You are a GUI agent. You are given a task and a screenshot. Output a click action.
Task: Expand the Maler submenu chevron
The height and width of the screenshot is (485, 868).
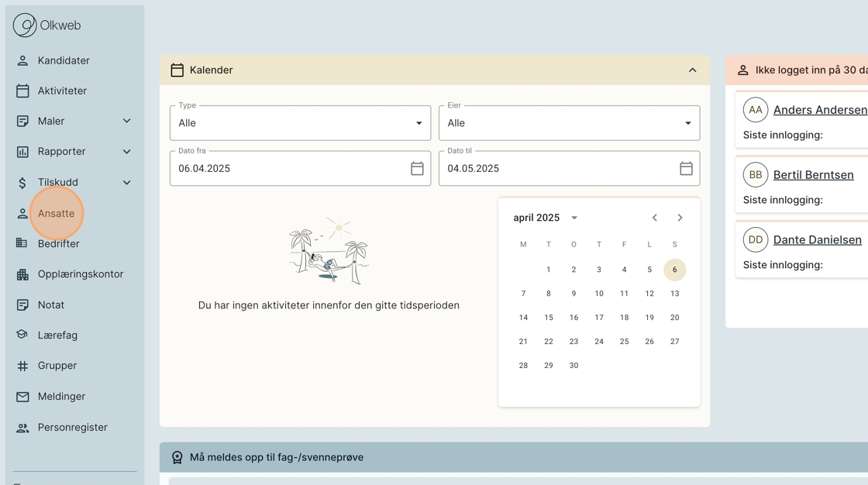(x=127, y=121)
